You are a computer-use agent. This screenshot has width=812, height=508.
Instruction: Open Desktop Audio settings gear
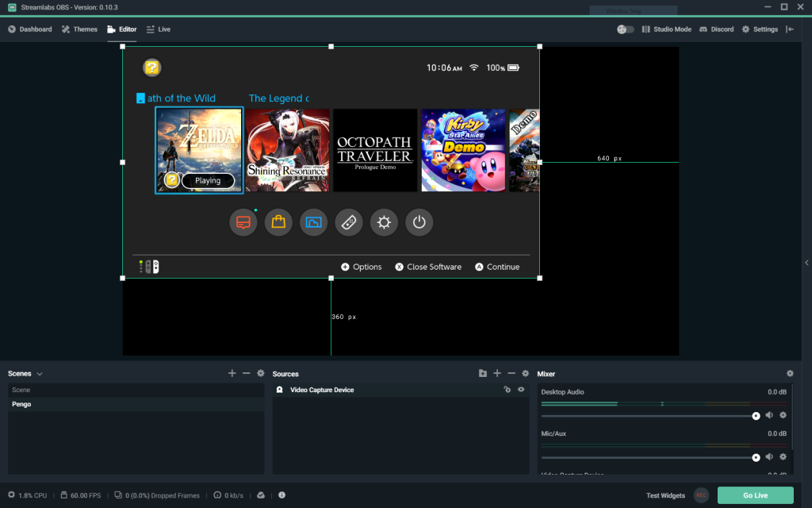(x=783, y=415)
